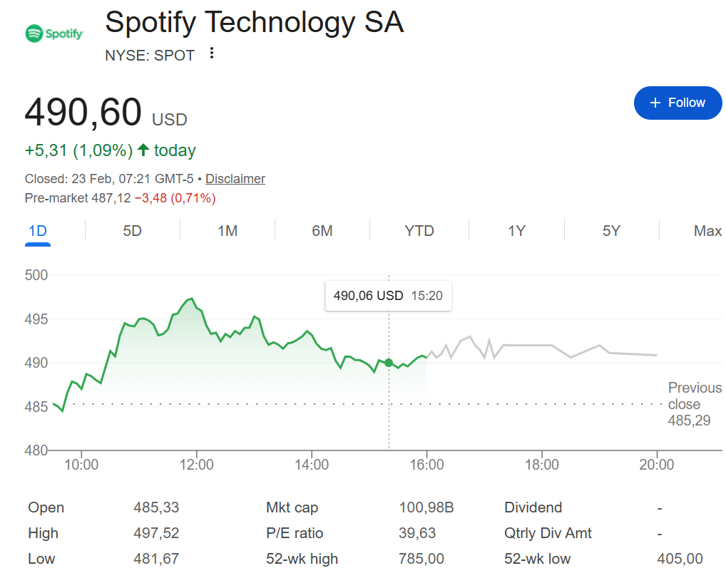The width and height of the screenshot is (726, 588).
Task: View the 5Y chart range
Action: [x=611, y=231]
